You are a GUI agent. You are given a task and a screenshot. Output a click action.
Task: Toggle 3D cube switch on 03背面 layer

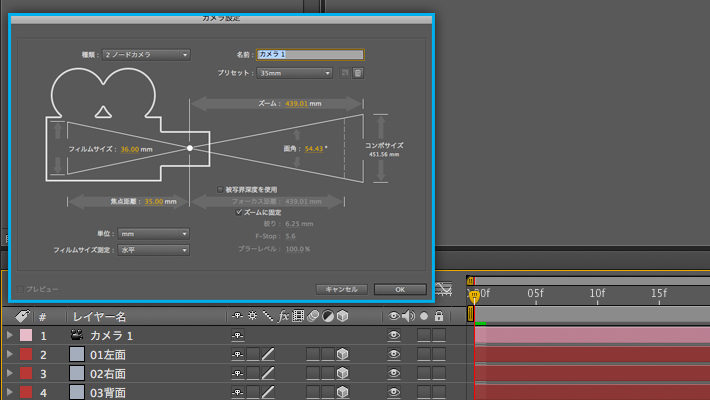tap(343, 392)
